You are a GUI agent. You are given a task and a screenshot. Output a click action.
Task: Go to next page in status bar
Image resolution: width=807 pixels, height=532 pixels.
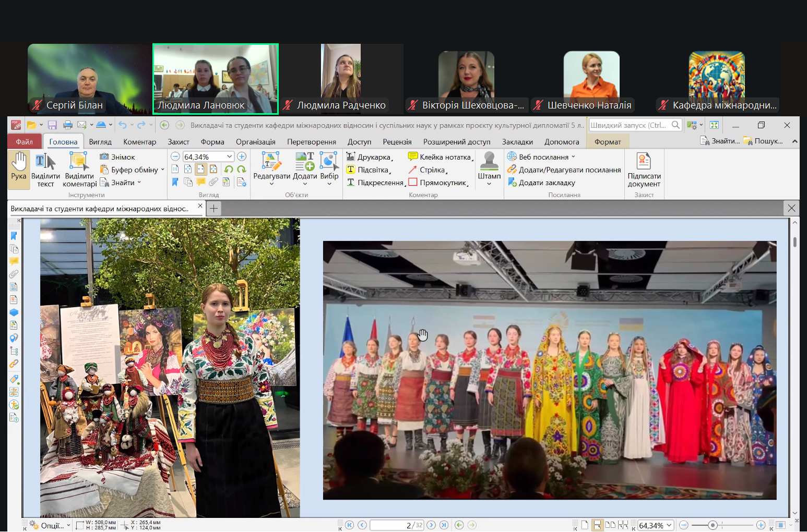click(431, 525)
